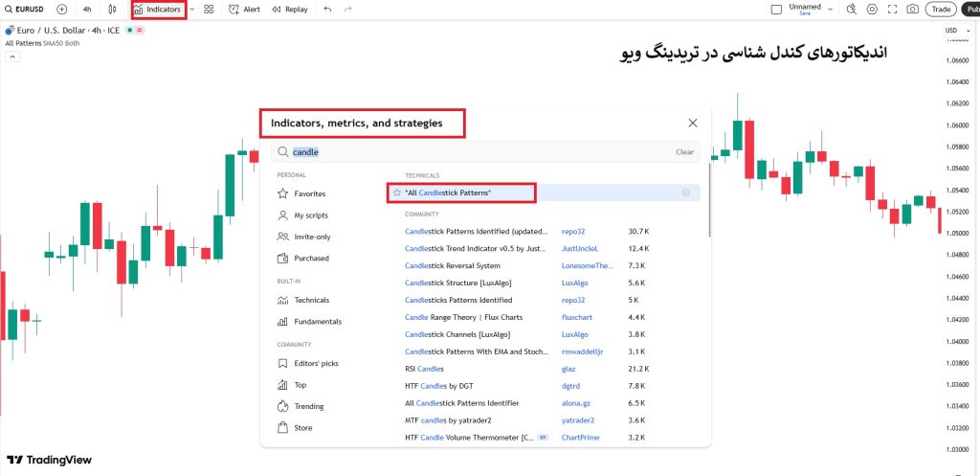Enter fullscreen mode
The height and width of the screenshot is (476, 980).
point(893,10)
